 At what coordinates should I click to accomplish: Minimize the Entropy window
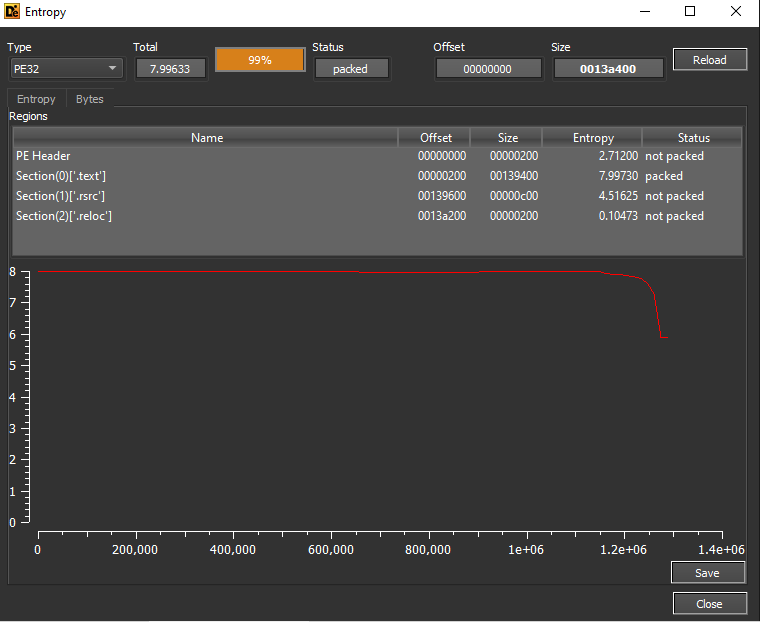point(645,11)
